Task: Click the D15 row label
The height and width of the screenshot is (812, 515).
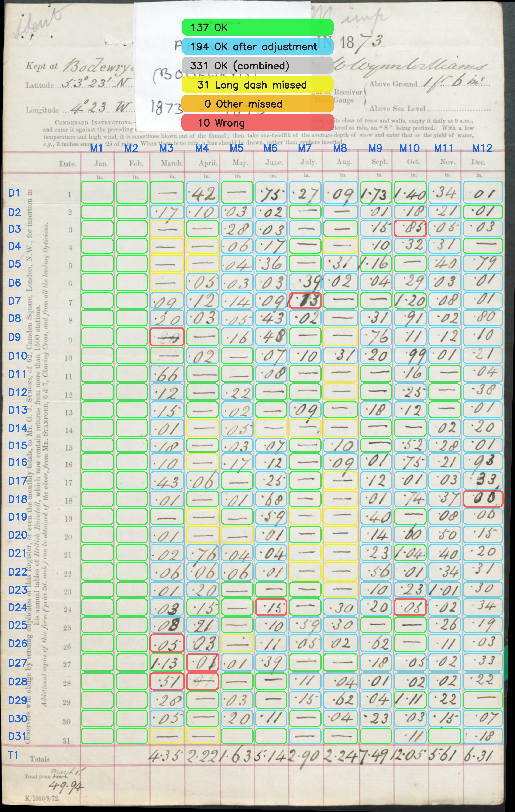Action: coord(17,446)
